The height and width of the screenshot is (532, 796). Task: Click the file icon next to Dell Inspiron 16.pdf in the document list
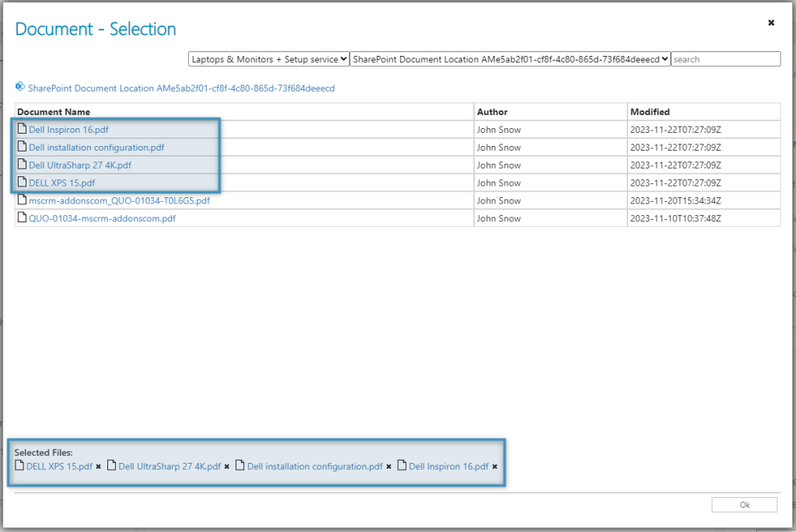pos(22,129)
